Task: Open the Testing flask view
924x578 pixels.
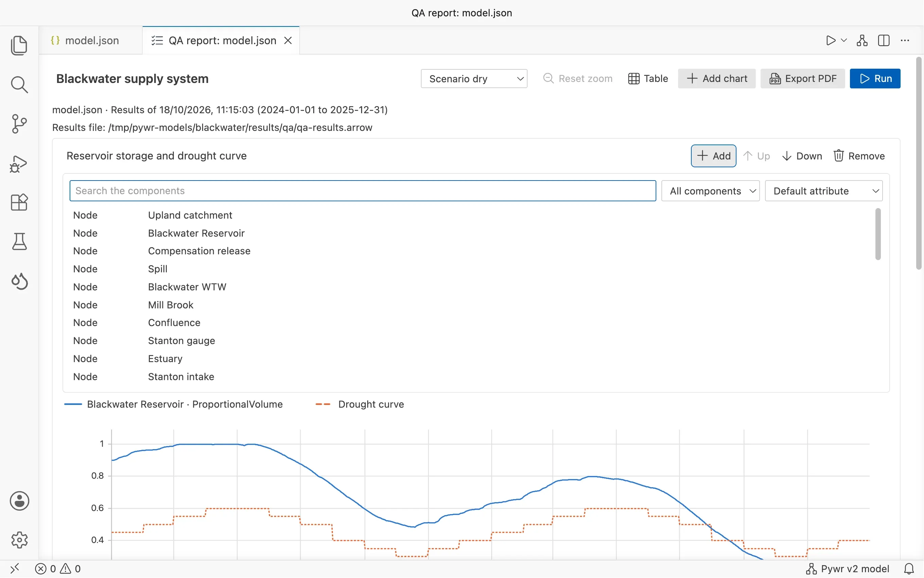Action: [x=19, y=242]
